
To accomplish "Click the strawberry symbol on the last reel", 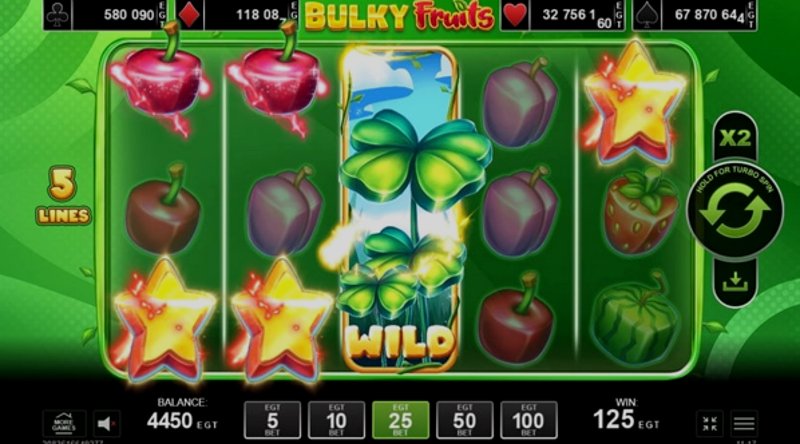I will coord(640,210).
